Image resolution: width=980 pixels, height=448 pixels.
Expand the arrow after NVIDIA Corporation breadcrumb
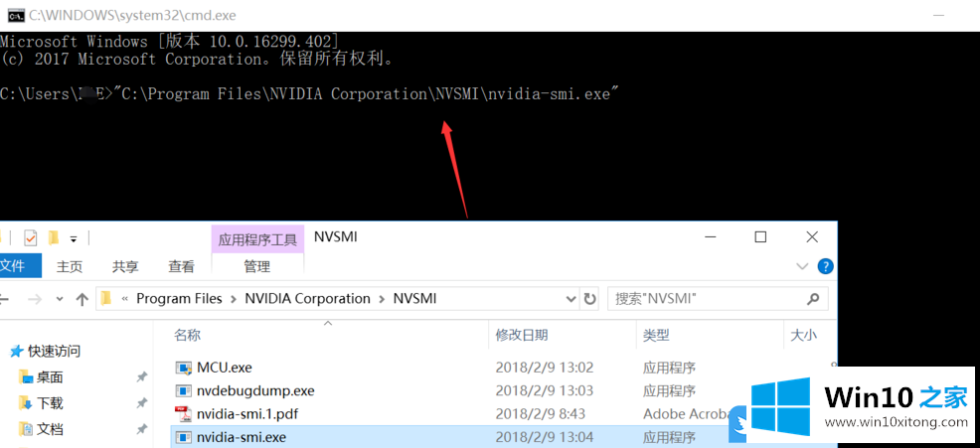pos(382,299)
